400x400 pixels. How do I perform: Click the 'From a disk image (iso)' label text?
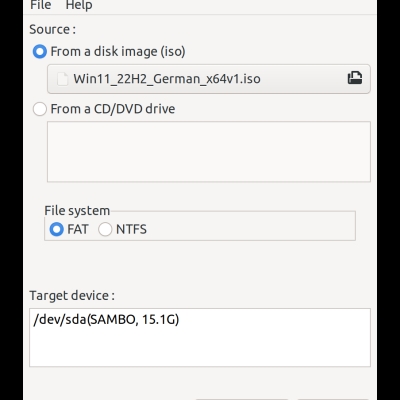pyautogui.click(x=118, y=52)
